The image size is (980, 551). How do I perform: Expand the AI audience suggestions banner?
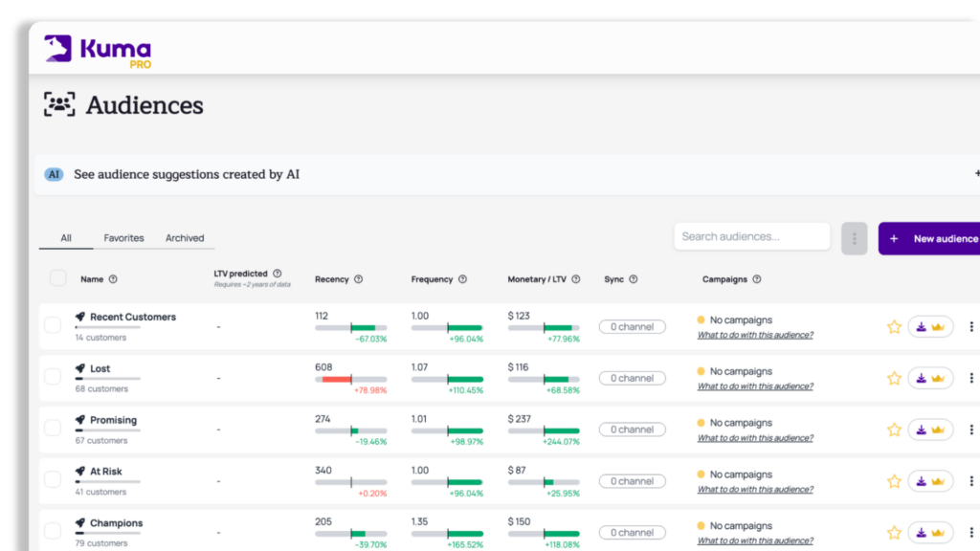click(x=975, y=174)
